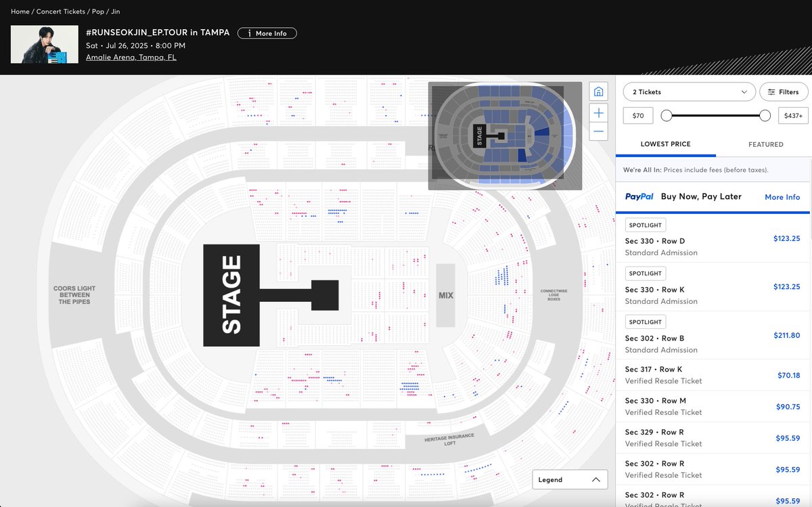This screenshot has width=812, height=507.
Task: Click the ConnectWise Loge Boxes label
Action: pos(554,295)
